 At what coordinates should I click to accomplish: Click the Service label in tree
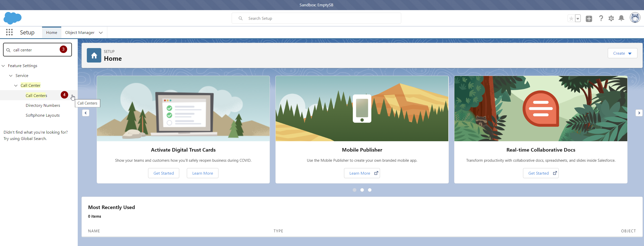(22, 75)
